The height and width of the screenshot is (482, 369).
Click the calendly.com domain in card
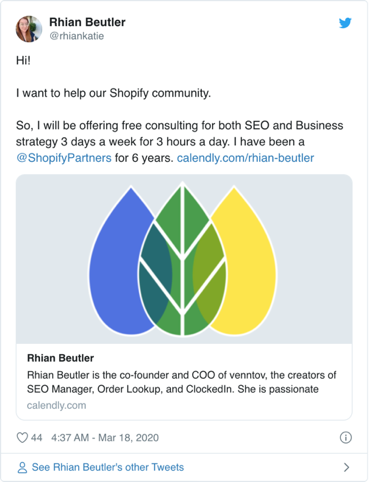click(56, 405)
